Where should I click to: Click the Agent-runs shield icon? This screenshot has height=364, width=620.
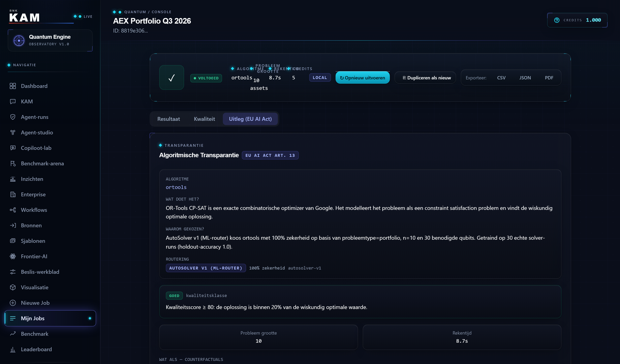13,117
